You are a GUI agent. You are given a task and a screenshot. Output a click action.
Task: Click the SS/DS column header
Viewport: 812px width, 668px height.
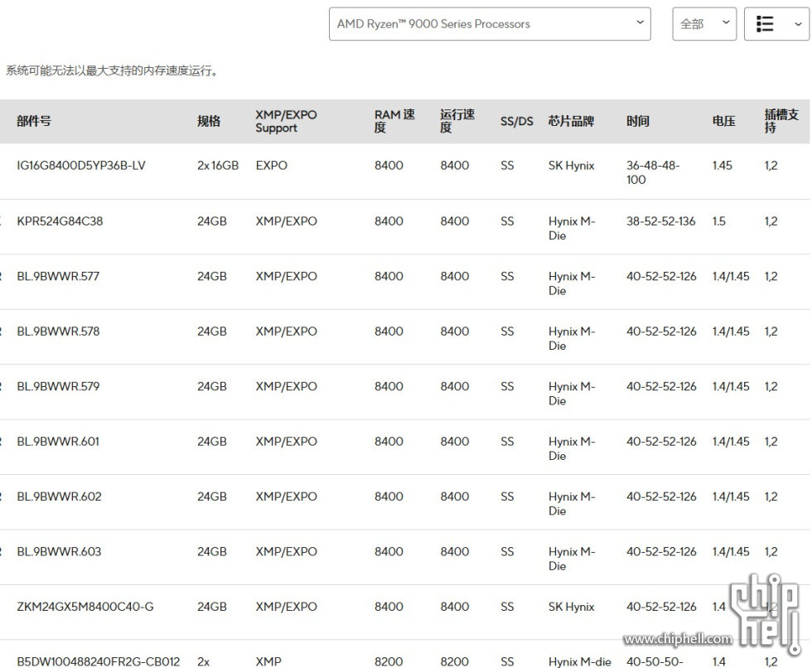tap(516, 121)
